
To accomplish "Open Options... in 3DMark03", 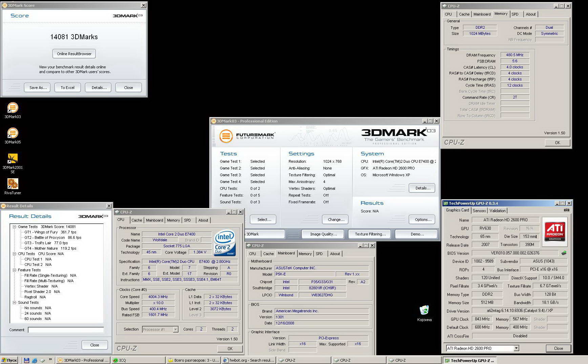I will [422, 220].
